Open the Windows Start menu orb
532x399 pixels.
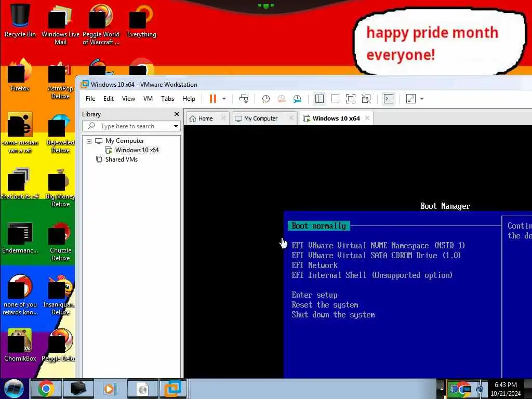click(14, 389)
